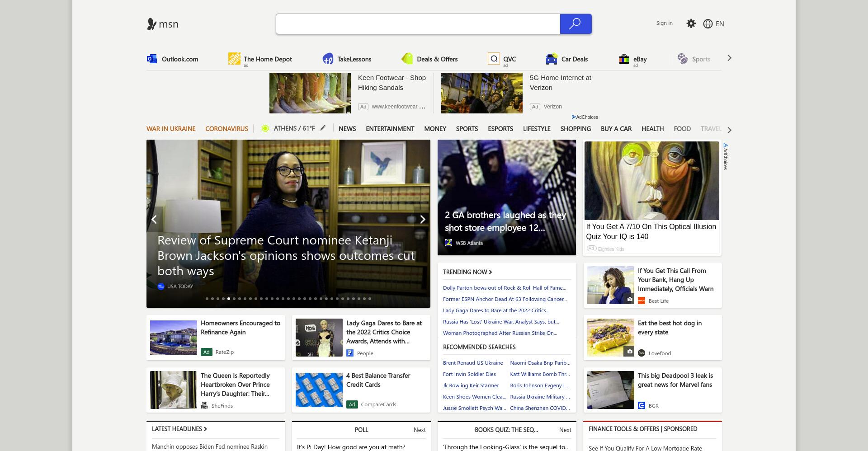Open language selector globe icon
868x451 pixels.
[x=708, y=24]
